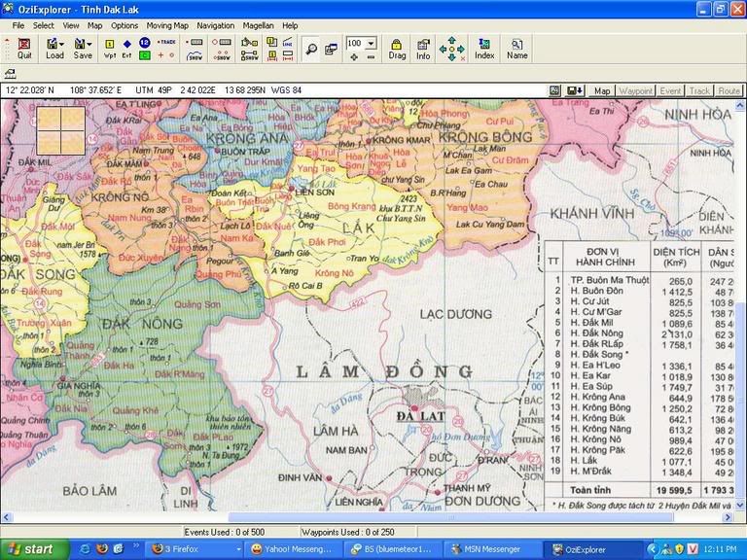Click the TRACK manual track icon
The image size is (747, 560).
tap(166, 42)
